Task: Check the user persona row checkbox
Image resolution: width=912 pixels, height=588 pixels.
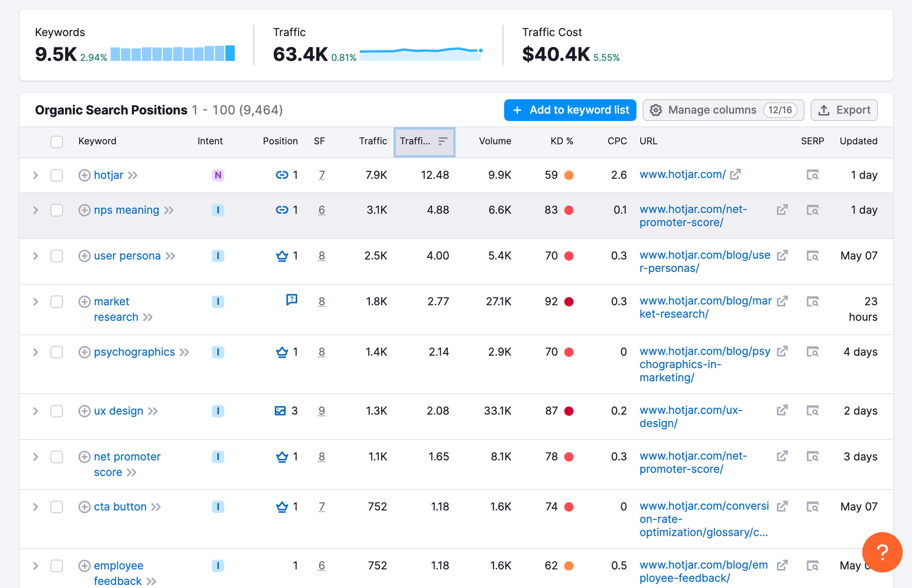Action: [x=57, y=256]
